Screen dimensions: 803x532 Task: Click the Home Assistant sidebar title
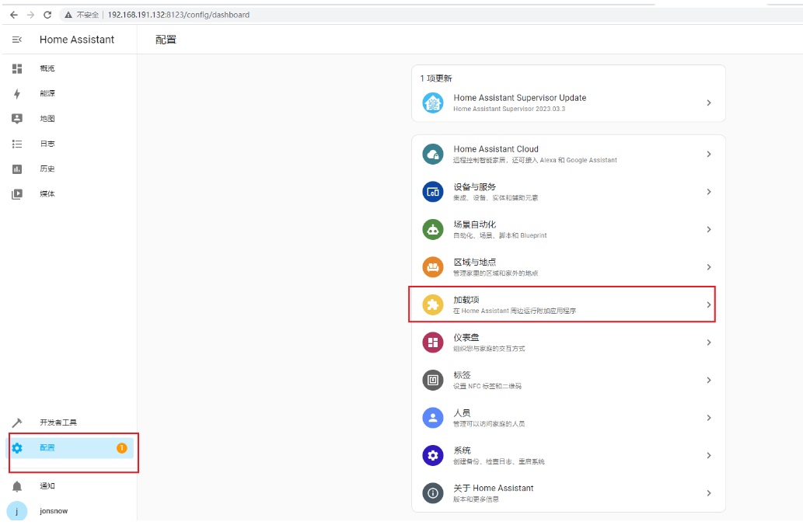(77, 40)
